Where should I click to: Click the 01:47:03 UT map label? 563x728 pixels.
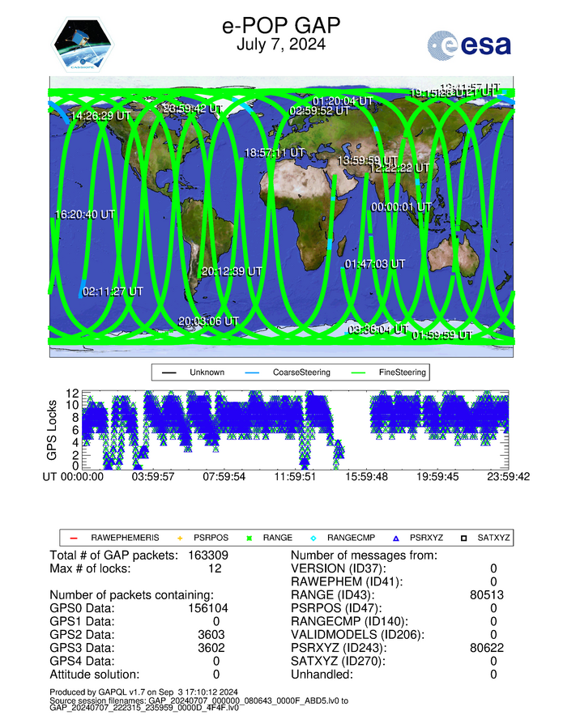374,264
